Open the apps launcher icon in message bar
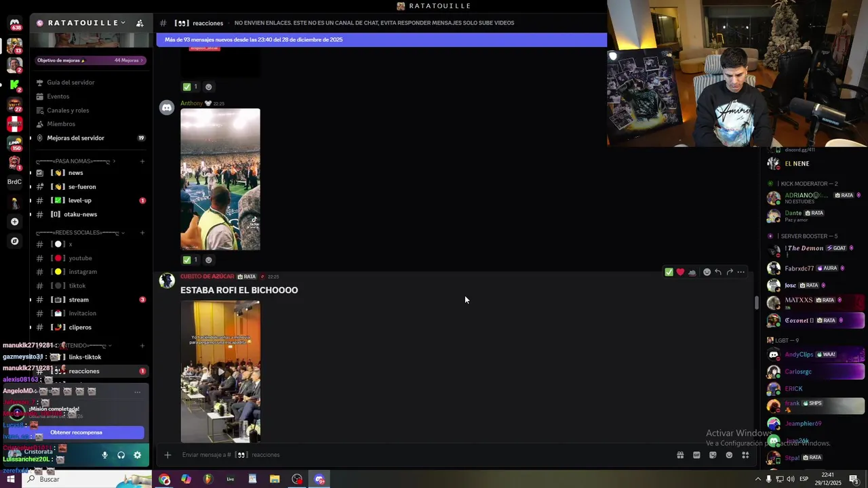868x488 pixels. [745, 455]
